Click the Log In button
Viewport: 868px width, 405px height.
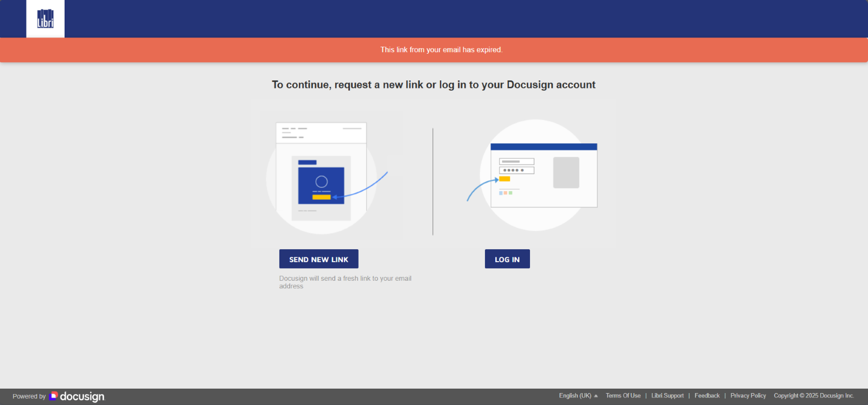point(507,259)
